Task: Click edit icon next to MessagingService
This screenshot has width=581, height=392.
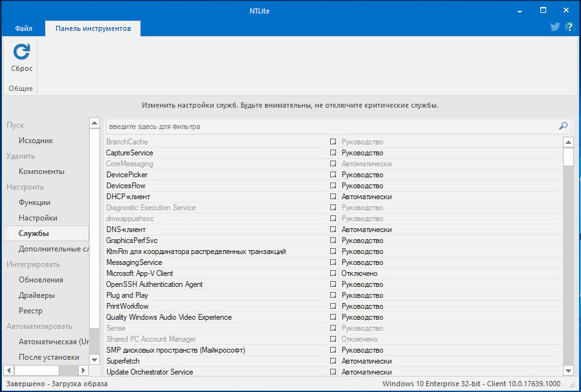Action: pyautogui.click(x=333, y=262)
